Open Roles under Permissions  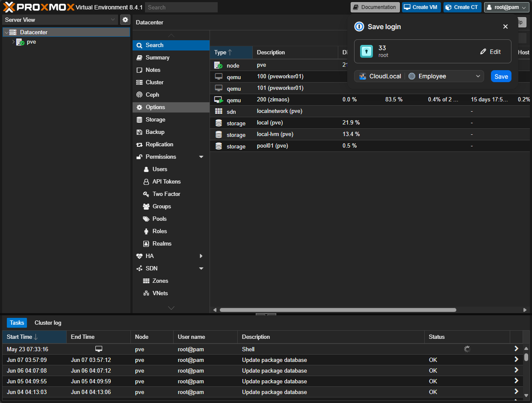(171, 231)
